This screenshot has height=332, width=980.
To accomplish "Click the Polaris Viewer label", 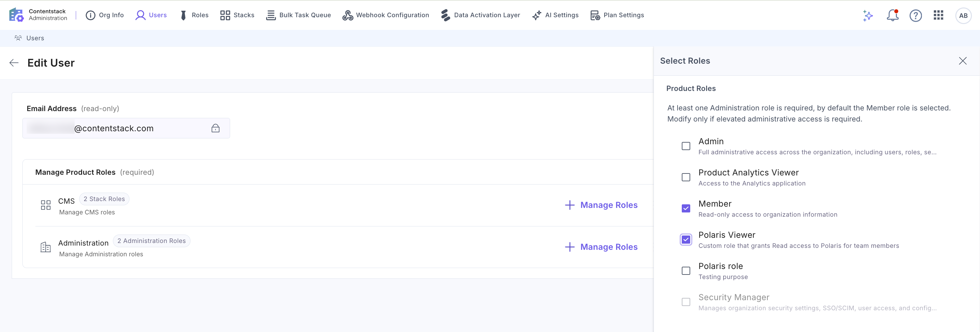I will pos(727,235).
